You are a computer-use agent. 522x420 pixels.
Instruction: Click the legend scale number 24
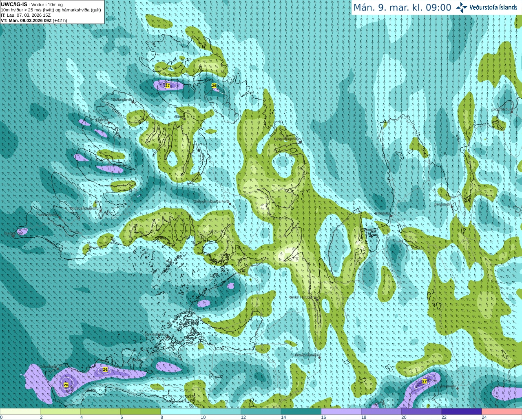484,418
